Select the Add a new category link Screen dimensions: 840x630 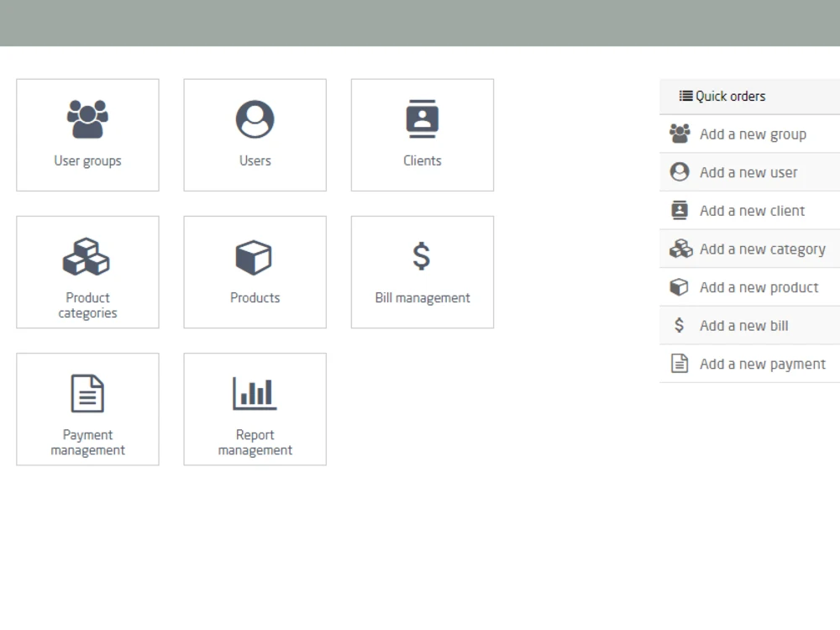pyautogui.click(x=763, y=249)
